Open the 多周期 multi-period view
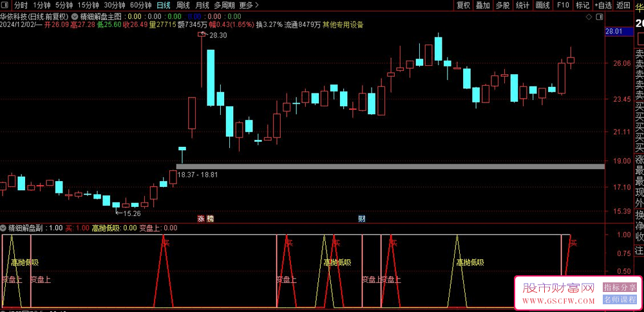 point(224,5)
